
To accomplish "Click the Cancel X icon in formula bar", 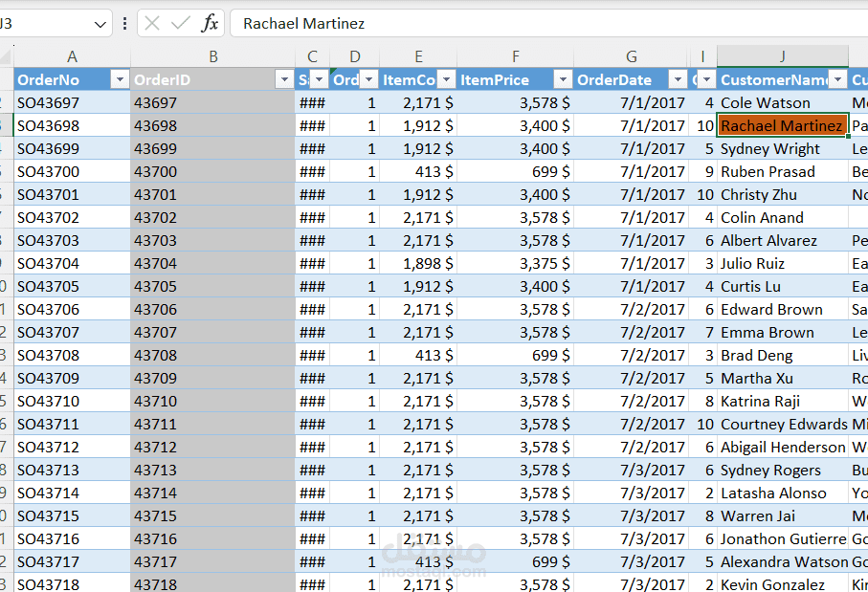I will pyautogui.click(x=152, y=23).
